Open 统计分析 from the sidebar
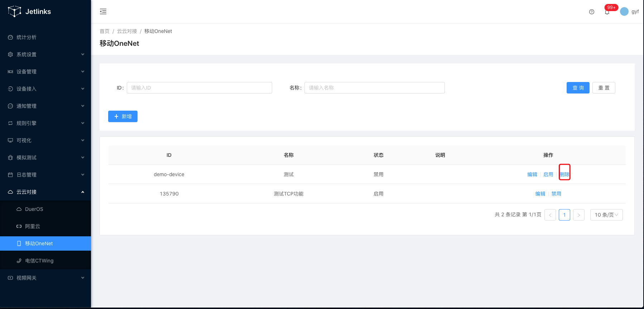This screenshot has width=644, height=309. pos(27,37)
